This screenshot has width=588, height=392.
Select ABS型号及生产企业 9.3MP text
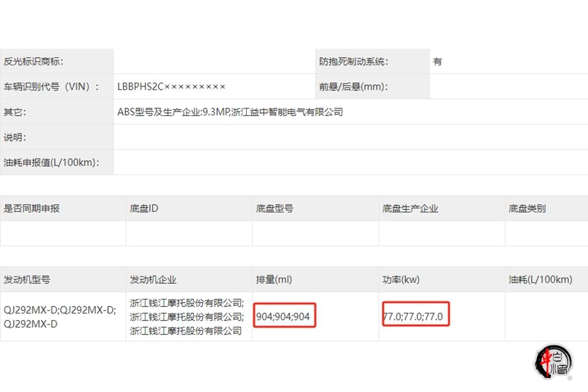[x=230, y=112]
